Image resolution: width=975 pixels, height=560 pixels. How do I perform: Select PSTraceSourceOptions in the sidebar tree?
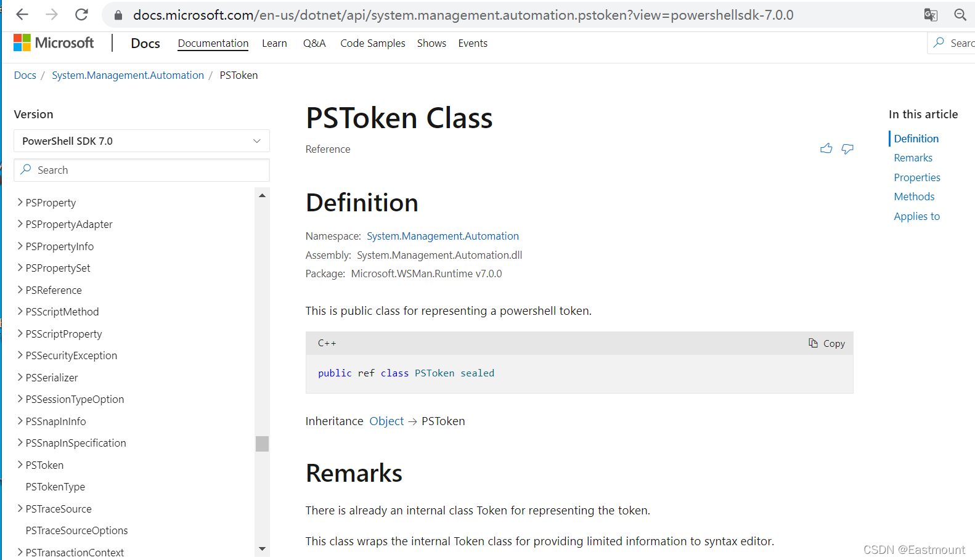click(77, 530)
